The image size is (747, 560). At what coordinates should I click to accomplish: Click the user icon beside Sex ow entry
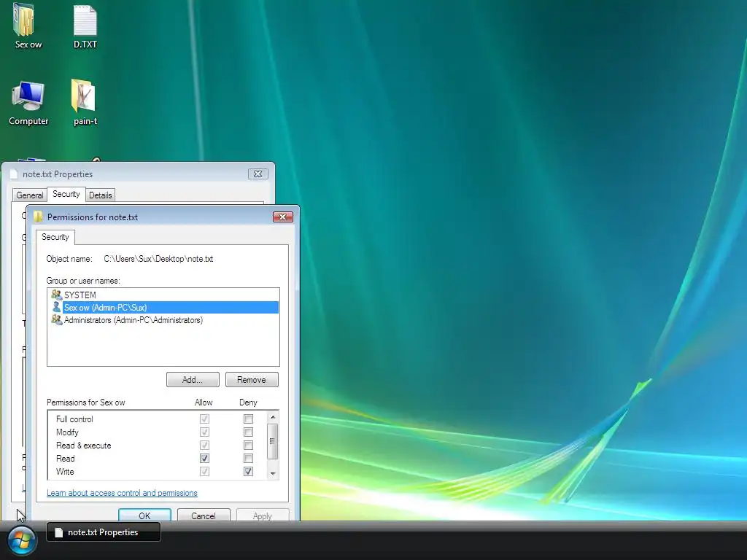pos(57,308)
